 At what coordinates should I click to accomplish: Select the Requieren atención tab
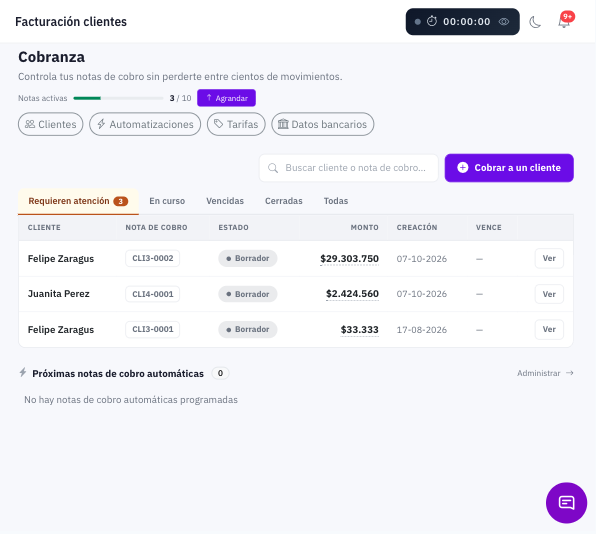coord(78,201)
